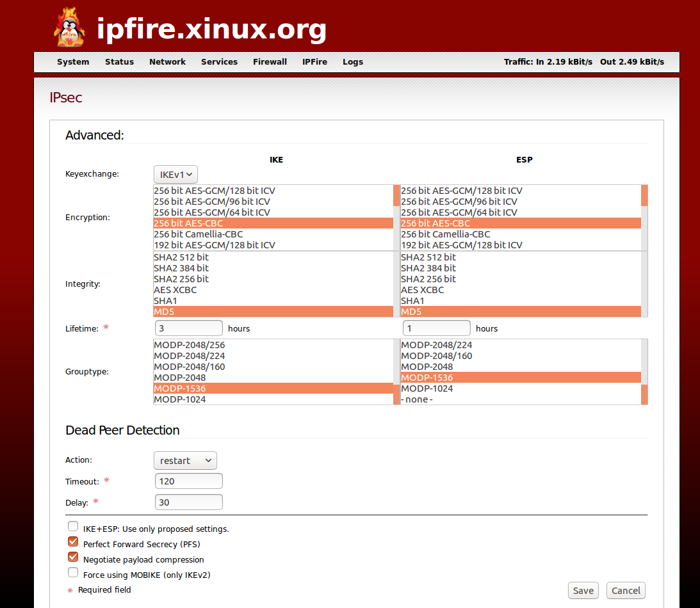This screenshot has width=700, height=608.
Task: Uncheck Negotiate payload compression
Action: tap(73, 557)
